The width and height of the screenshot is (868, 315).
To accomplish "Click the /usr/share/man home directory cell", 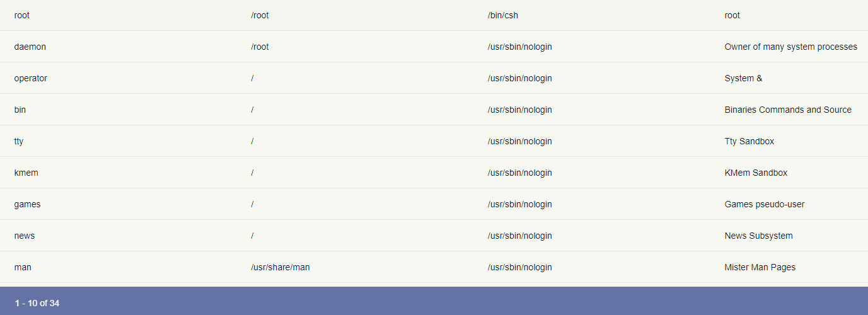I will [281, 267].
